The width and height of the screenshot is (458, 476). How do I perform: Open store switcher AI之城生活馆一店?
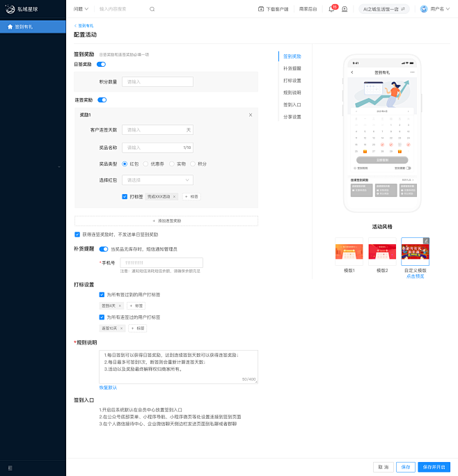point(384,9)
